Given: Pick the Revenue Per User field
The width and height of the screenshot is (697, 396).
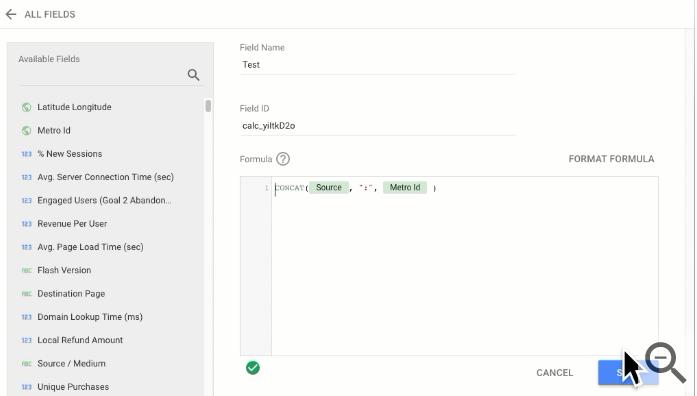Looking at the screenshot, I should click(x=72, y=224).
